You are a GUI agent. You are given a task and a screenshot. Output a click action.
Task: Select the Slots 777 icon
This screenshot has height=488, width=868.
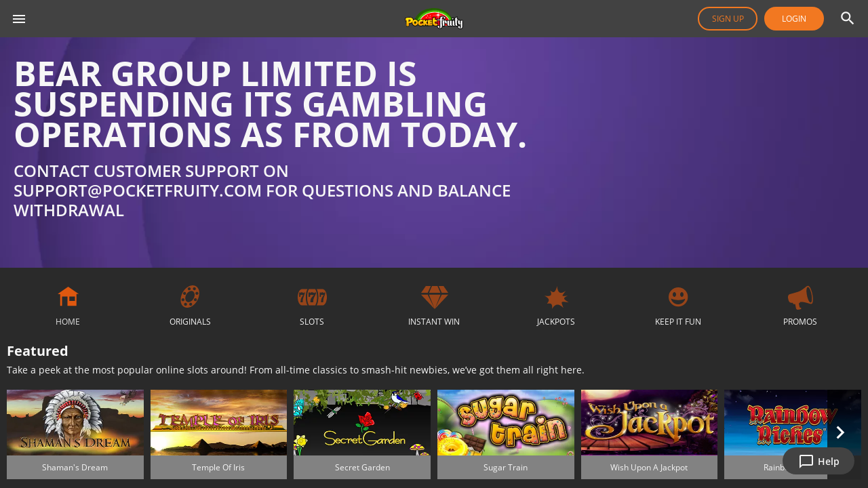(312, 297)
